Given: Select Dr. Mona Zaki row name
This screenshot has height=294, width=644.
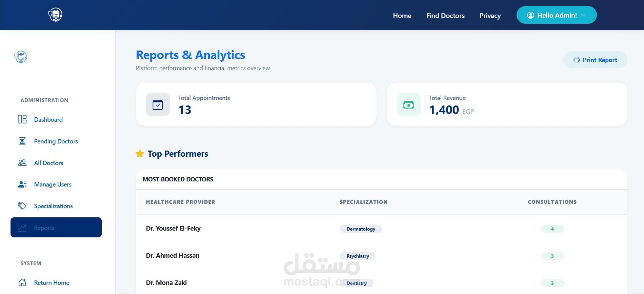Looking at the screenshot, I should pos(166,282).
